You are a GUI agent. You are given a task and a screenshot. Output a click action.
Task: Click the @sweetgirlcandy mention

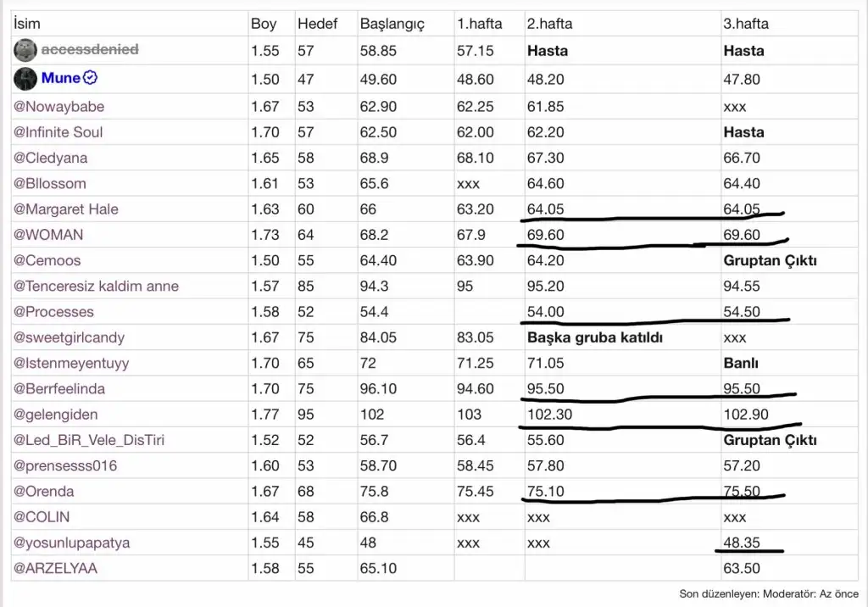pyautogui.click(x=70, y=337)
